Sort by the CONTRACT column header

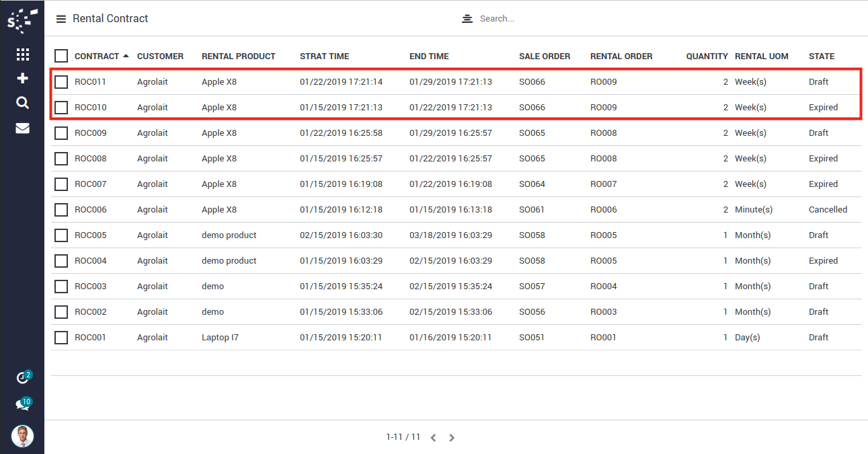click(97, 56)
